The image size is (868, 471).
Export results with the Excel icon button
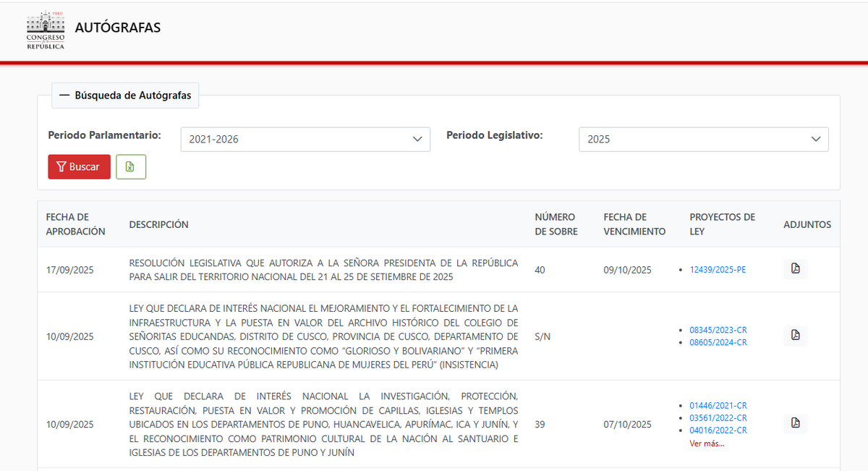(x=131, y=166)
